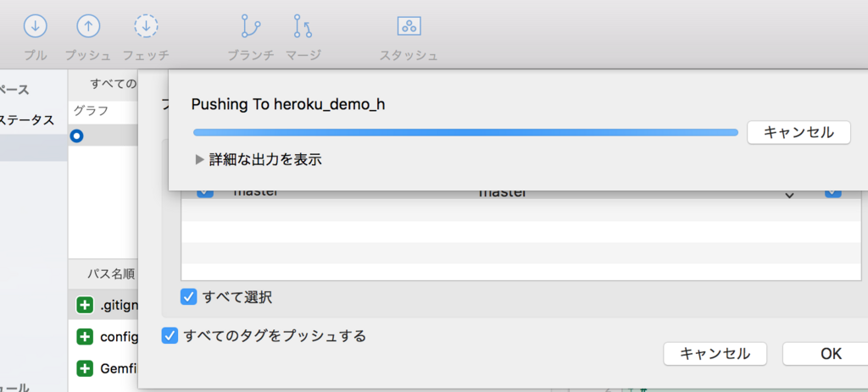Select the green plus icon beside Gemfile

coord(85,368)
